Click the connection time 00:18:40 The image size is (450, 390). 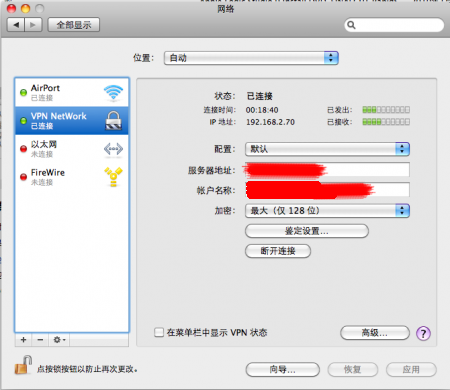(x=262, y=110)
